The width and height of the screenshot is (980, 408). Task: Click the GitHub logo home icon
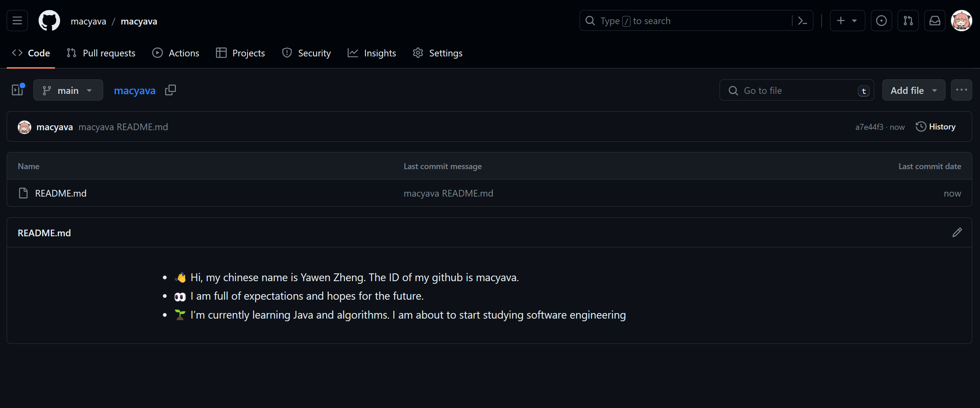pos(49,20)
